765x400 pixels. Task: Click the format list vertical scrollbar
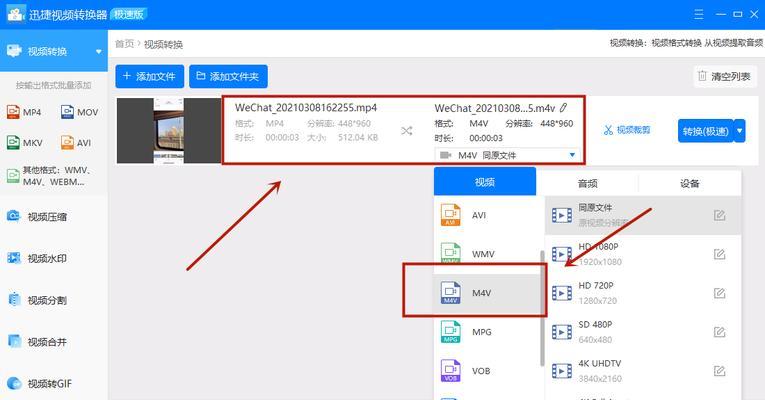[542, 308]
